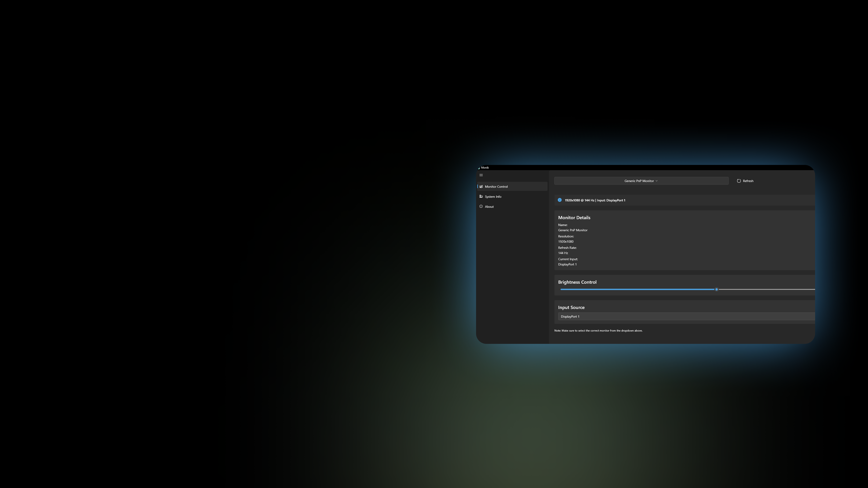Image resolution: width=868 pixels, height=488 pixels.
Task: Open the Input Source DisplayPort 1 dropdown
Action: [686, 317]
